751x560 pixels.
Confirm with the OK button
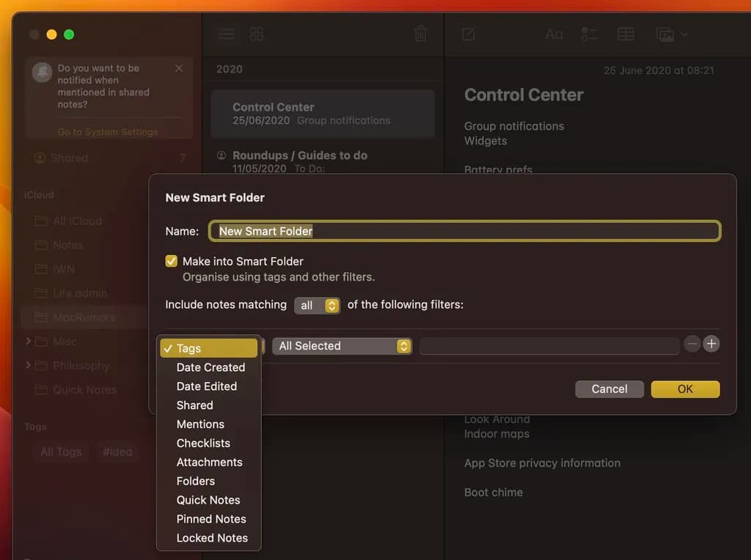685,389
